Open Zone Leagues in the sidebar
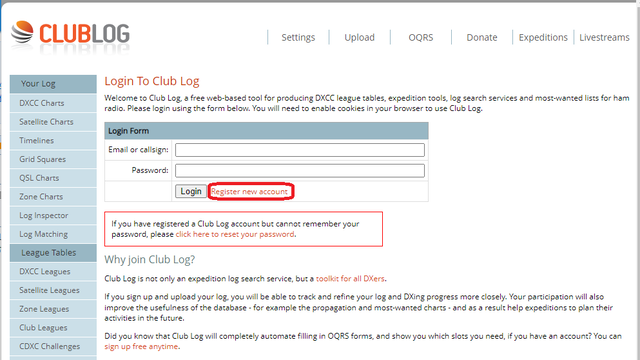Image resolution: width=640 pixels, height=360 pixels. tap(53, 309)
